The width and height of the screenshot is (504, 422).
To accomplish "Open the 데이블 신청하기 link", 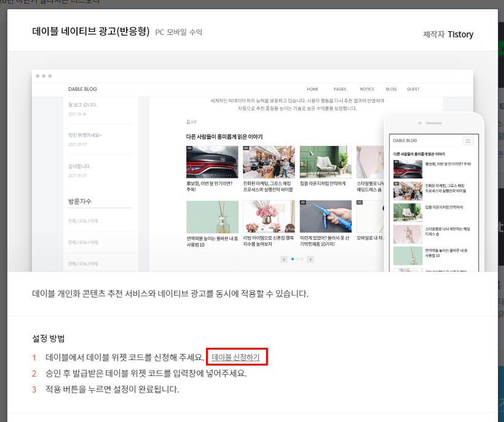I will point(235,357).
